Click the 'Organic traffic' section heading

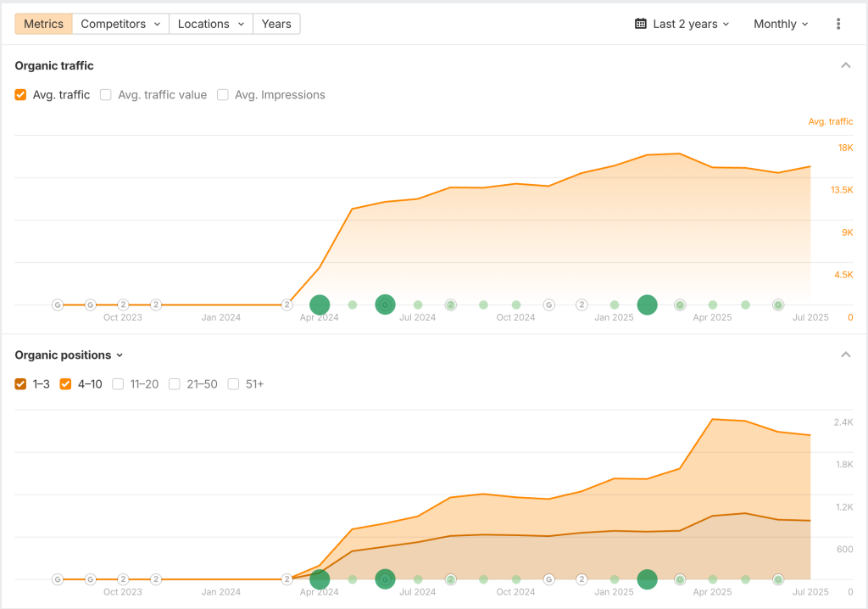[x=54, y=65]
